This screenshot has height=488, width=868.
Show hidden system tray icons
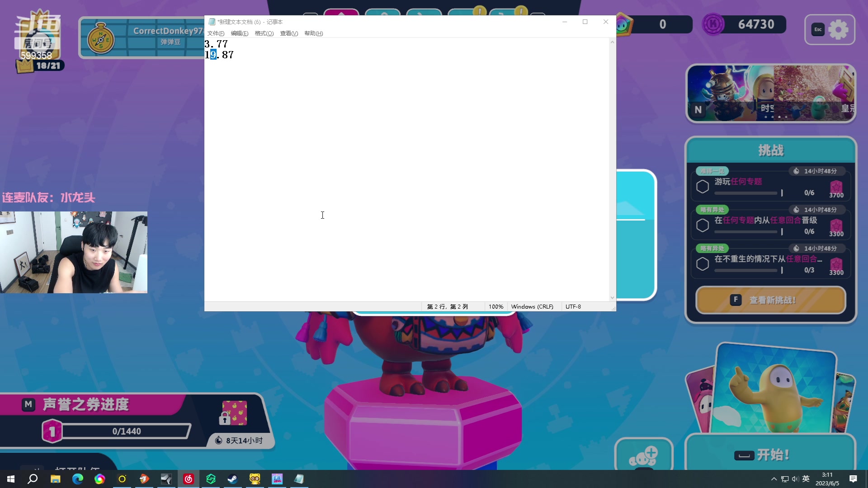click(x=774, y=479)
